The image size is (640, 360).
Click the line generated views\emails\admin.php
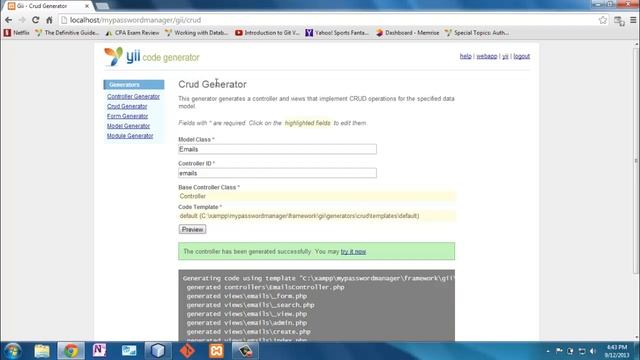[x=247, y=323]
